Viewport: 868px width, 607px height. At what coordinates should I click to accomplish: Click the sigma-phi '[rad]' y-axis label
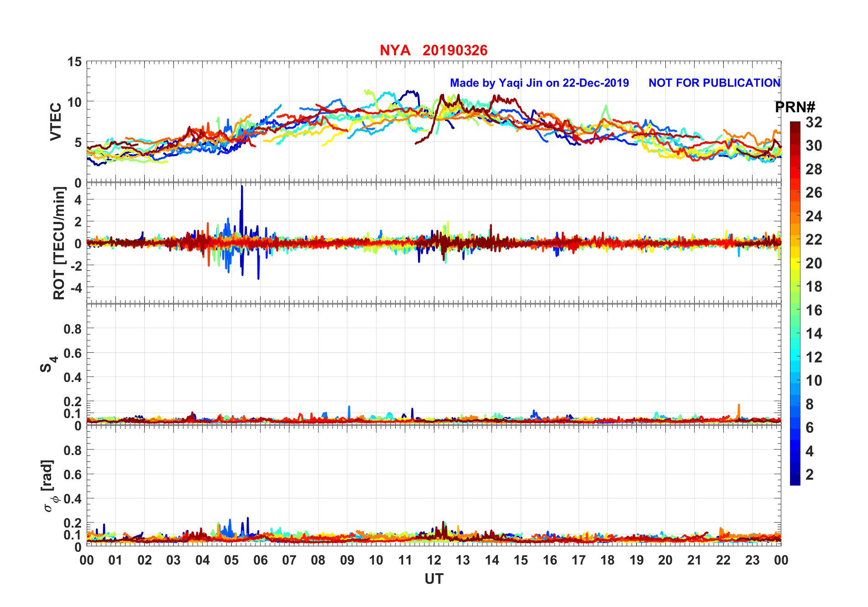pos(48,486)
